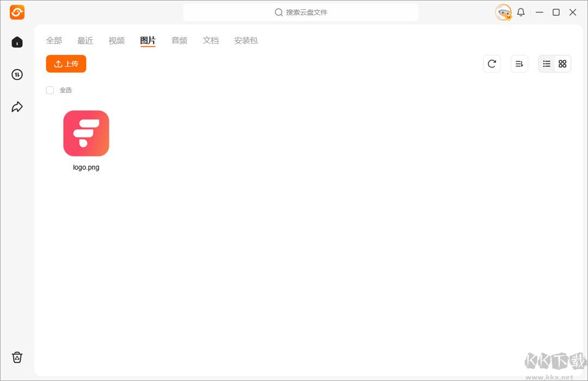Switch to the 音频 tab

[x=179, y=40]
